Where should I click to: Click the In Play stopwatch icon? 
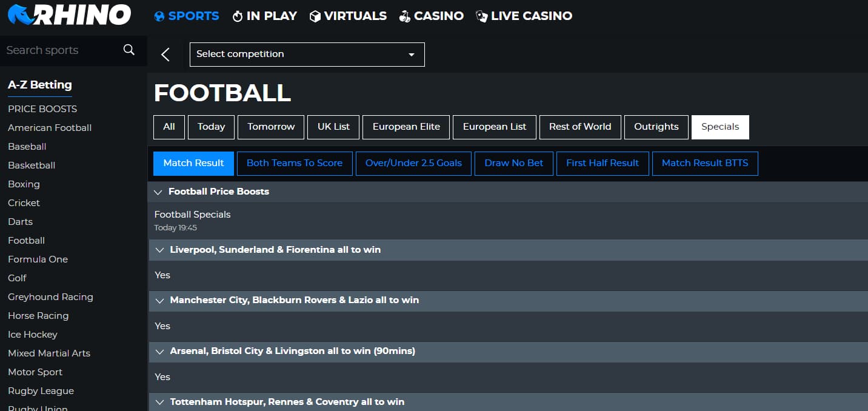238,16
